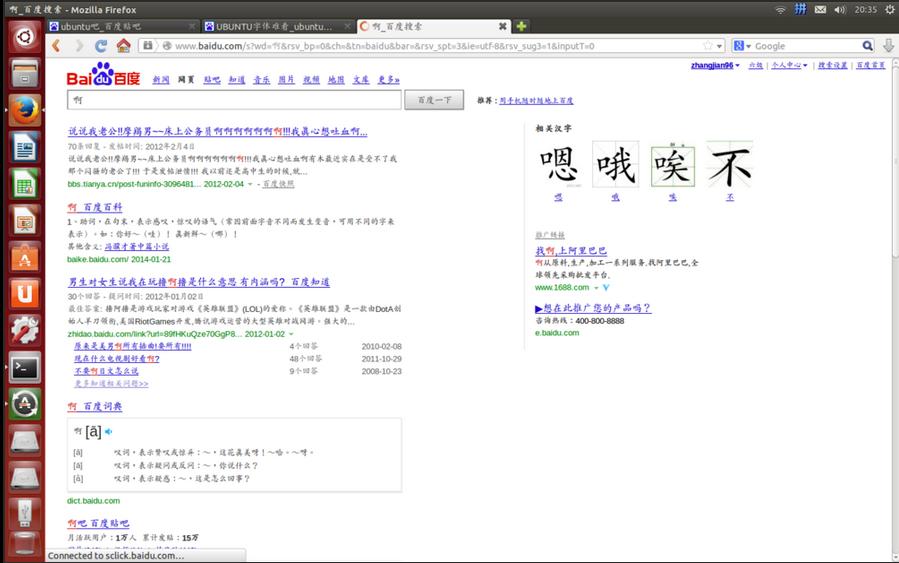Screen dimensions: 899x563
Task: Open the 百度首页 link at top right
Action: 871,65
